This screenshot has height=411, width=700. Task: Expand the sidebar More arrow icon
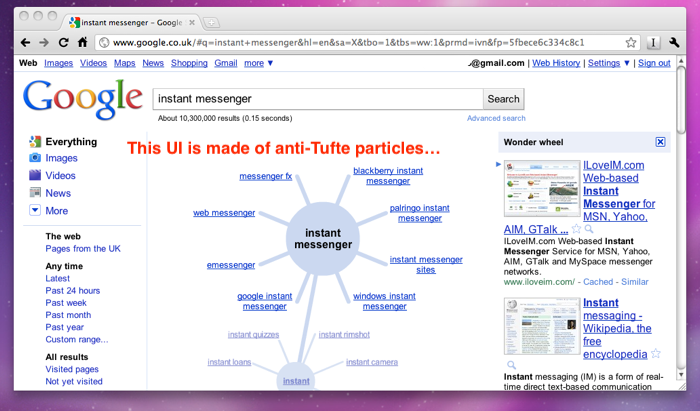click(x=35, y=210)
